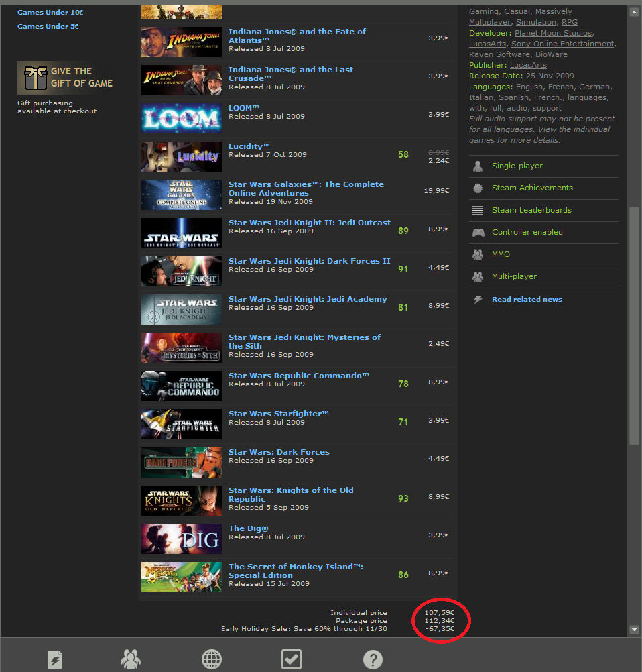Open Indiana Jones and the Last Crusade title
The image size is (642, 672).
click(290, 74)
